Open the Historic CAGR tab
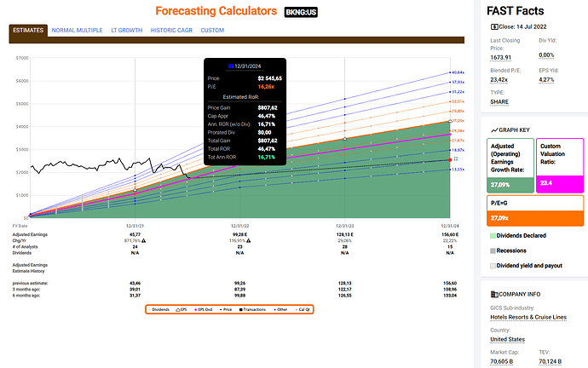Viewport: 588px width, 368px height. click(x=171, y=30)
